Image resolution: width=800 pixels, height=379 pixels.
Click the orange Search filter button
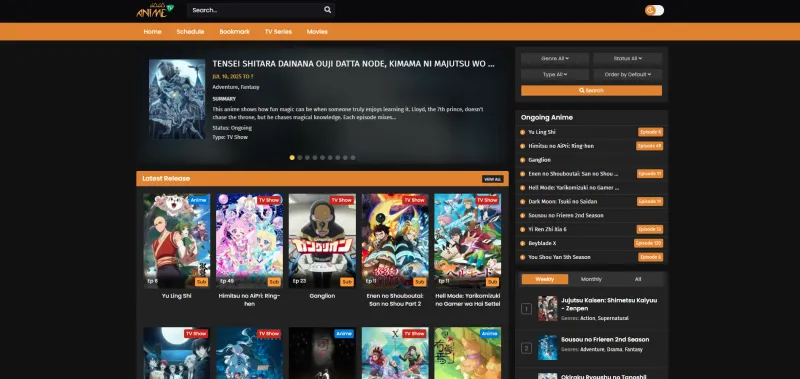pos(591,90)
